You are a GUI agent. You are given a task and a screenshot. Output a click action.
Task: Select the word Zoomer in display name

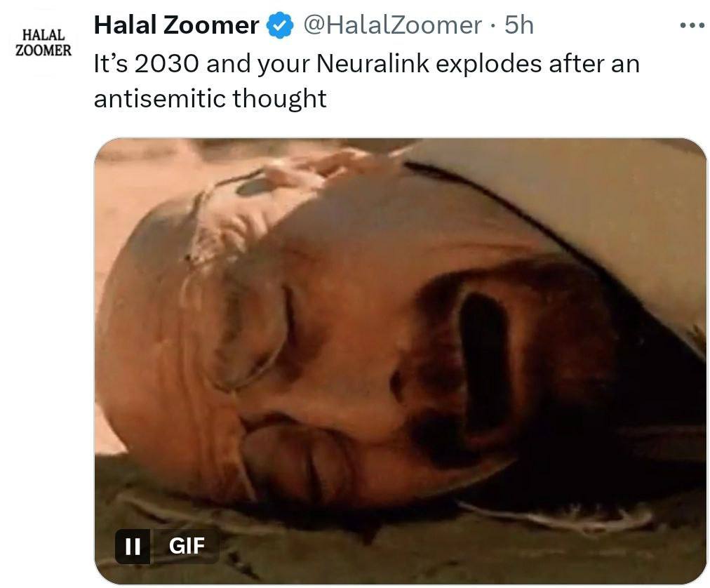pyautogui.click(x=211, y=25)
